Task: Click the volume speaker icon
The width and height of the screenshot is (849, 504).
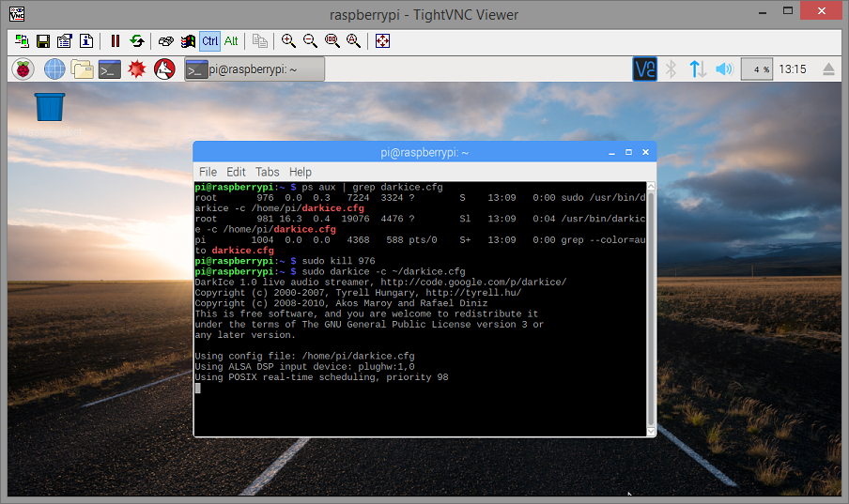Action: coord(724,69)
